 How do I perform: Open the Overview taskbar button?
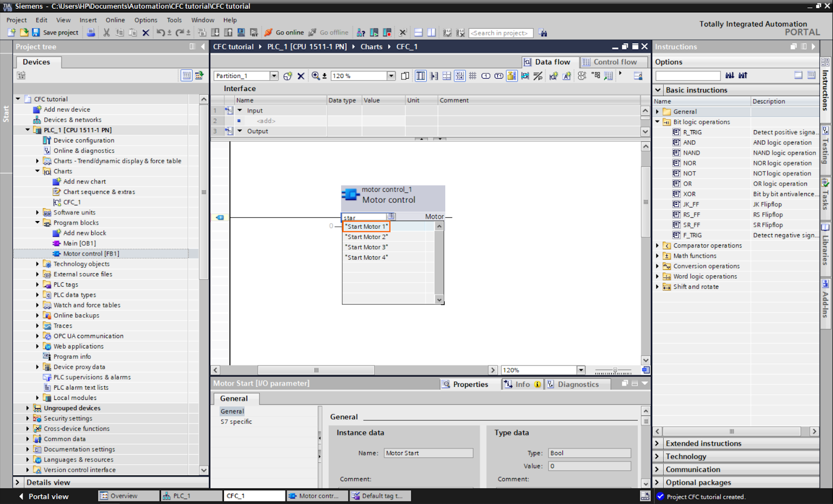[x=128, y=496]
